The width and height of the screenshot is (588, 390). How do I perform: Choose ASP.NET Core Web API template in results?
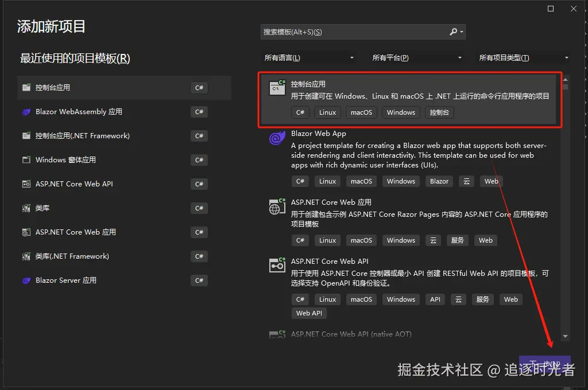click(x=330, y=262)
